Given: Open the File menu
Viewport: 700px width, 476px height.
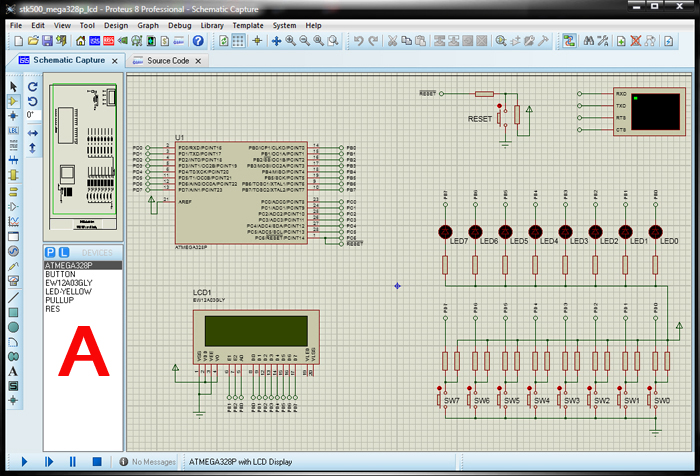Looking at the screenshot, I should [x=16, y=25].
